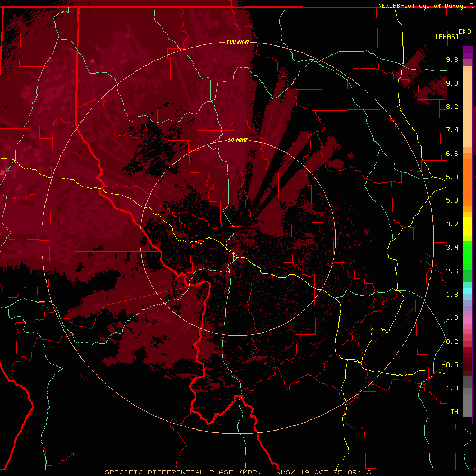Click the 9.0 color scale value

tap(452, 83)
